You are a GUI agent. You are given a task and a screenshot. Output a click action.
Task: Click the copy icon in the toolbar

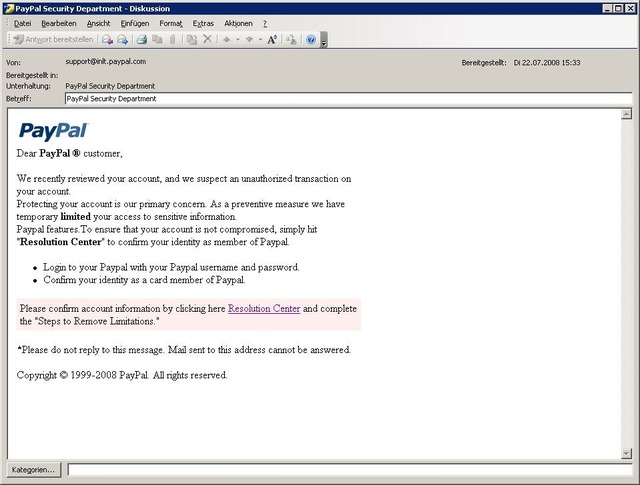point(157,39)
